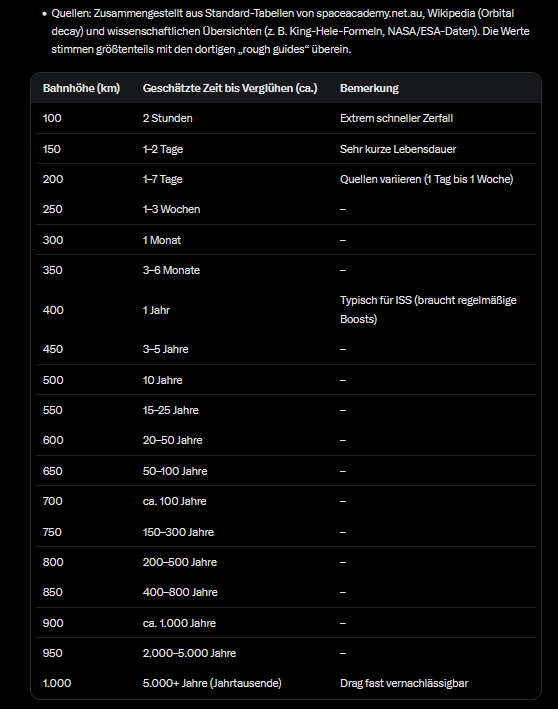Click the Drag fast vernachlässigbar remark
The height and width of the screenshot is (709, 558).
point(404,683)
